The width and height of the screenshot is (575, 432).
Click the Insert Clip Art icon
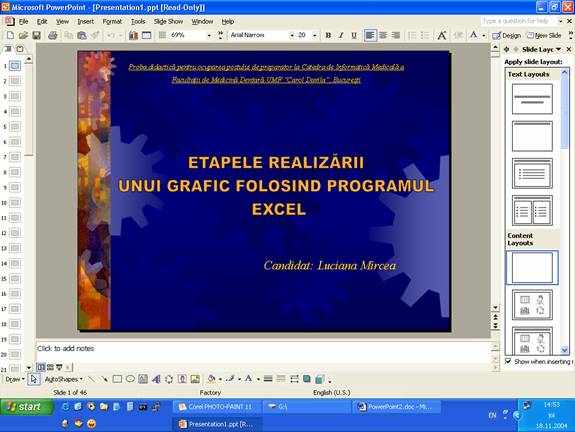tap(182, 379)
